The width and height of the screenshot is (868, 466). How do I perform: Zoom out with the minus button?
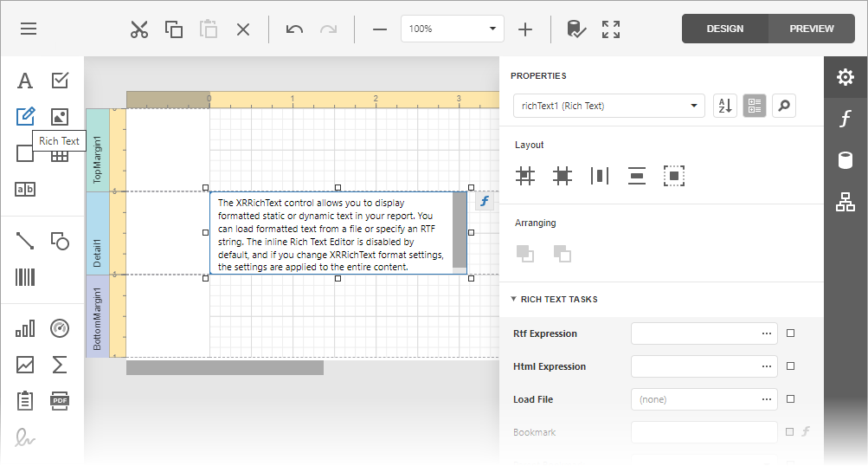(380, 29)
